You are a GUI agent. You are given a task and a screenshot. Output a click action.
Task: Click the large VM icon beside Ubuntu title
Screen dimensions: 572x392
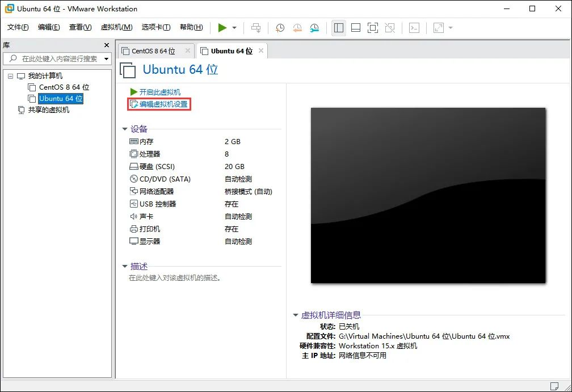(128, 70)
